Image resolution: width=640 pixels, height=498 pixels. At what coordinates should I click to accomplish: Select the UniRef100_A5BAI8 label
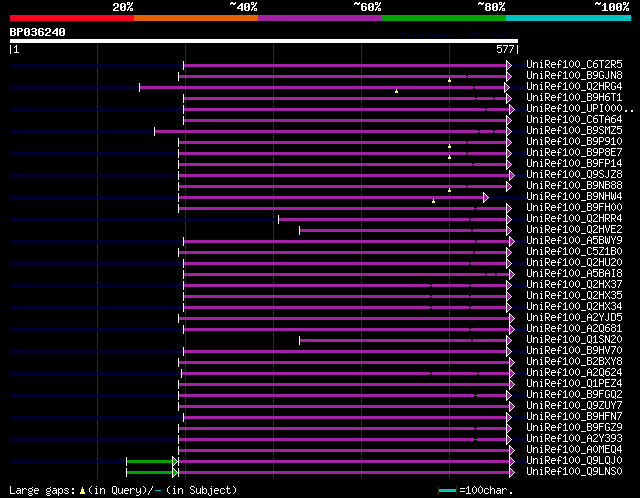(574, 274)
